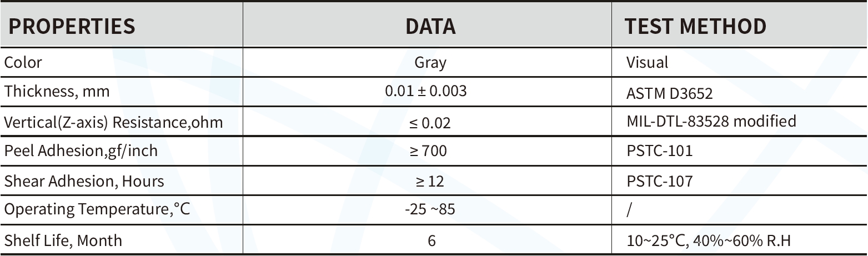The image size is (868, 256).
Task: Click the ASTM D3652 test method
Action: pos(669,93)
